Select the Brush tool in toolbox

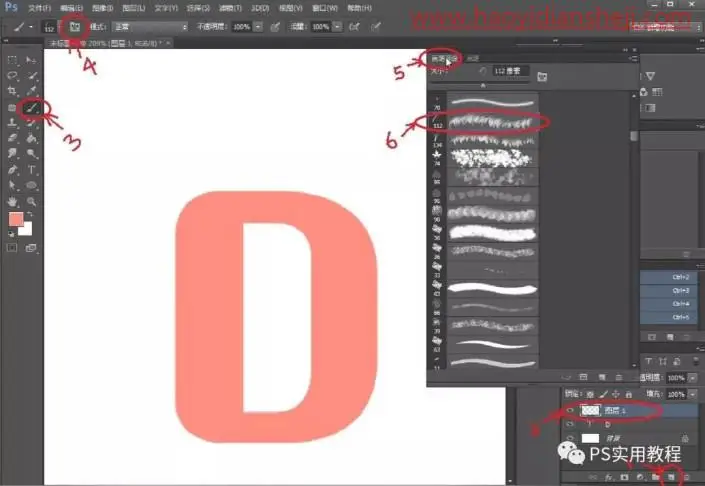[31, 107]
